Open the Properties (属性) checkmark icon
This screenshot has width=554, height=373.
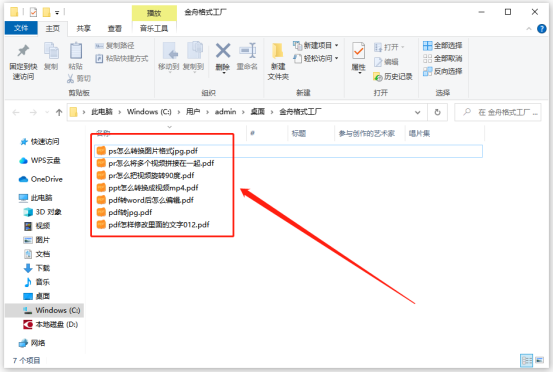358,52
